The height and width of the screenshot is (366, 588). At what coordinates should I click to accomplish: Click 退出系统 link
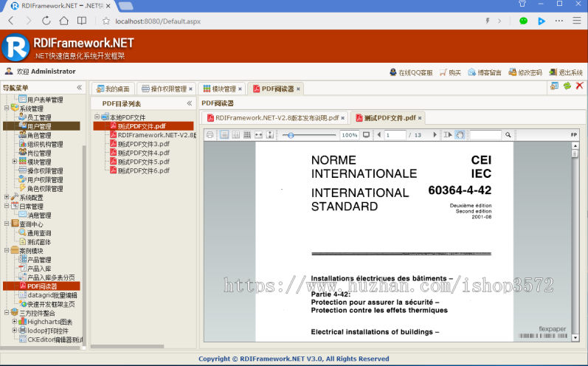click(x=566, y=72)
